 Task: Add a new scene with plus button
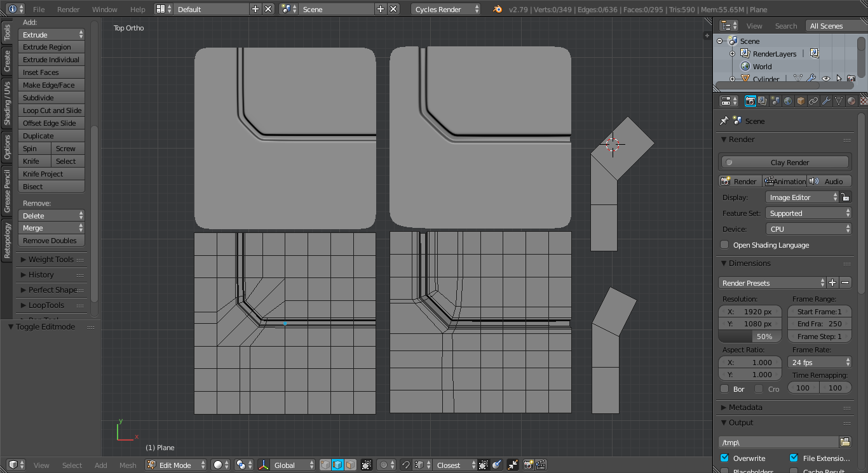(x=381, y=9)
